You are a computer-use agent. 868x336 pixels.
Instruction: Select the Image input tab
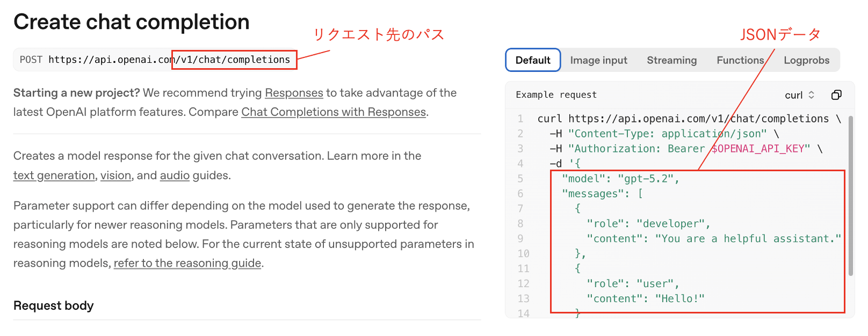pos(598,60)
